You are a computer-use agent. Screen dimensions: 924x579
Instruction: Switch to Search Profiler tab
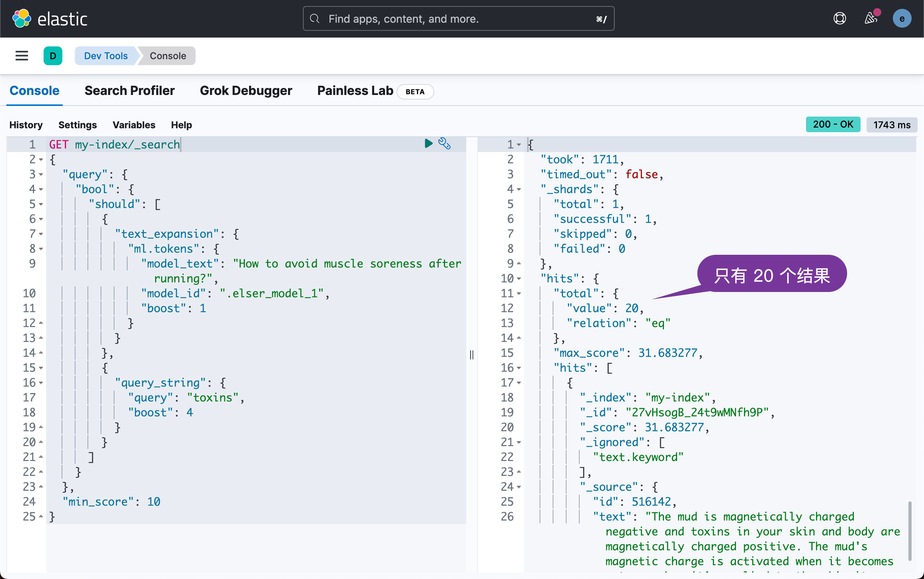tap(129, 91)
